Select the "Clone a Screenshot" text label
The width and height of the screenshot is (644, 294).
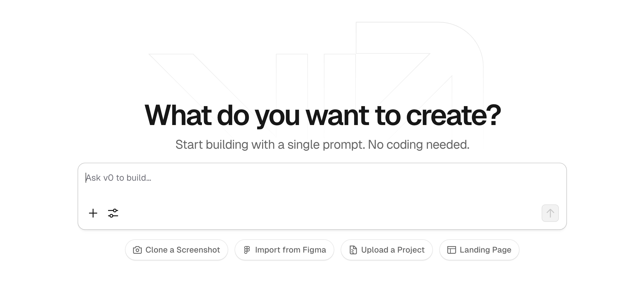coord(182,250)
